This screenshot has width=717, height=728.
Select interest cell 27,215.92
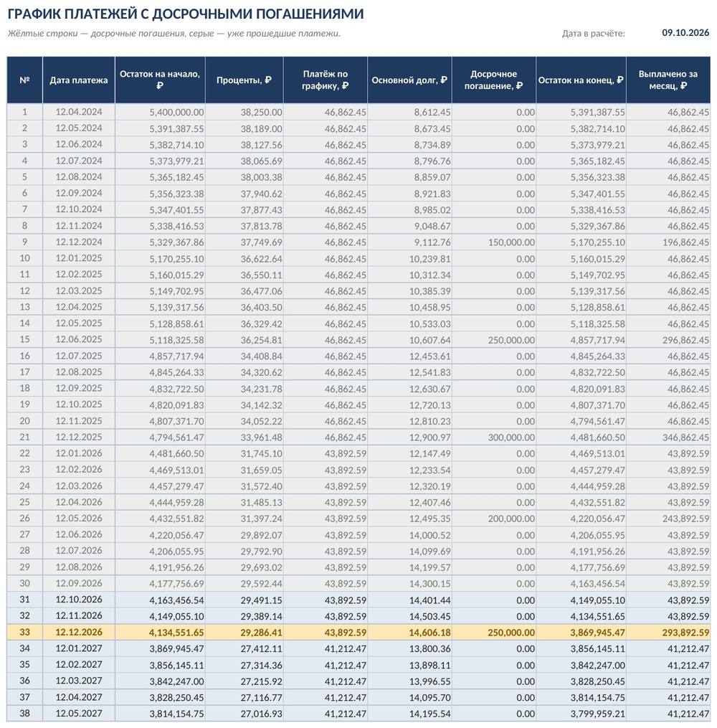click(x=244, y=681)
